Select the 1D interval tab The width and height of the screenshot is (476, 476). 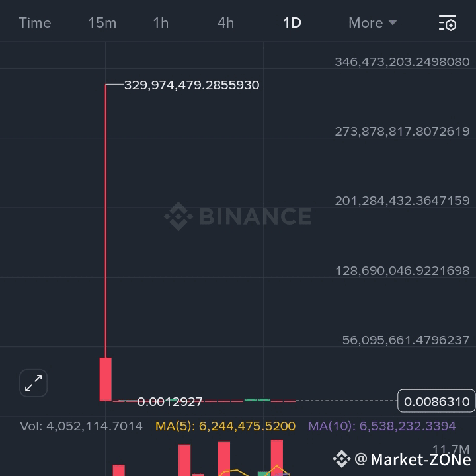click(x=292, y=23)
